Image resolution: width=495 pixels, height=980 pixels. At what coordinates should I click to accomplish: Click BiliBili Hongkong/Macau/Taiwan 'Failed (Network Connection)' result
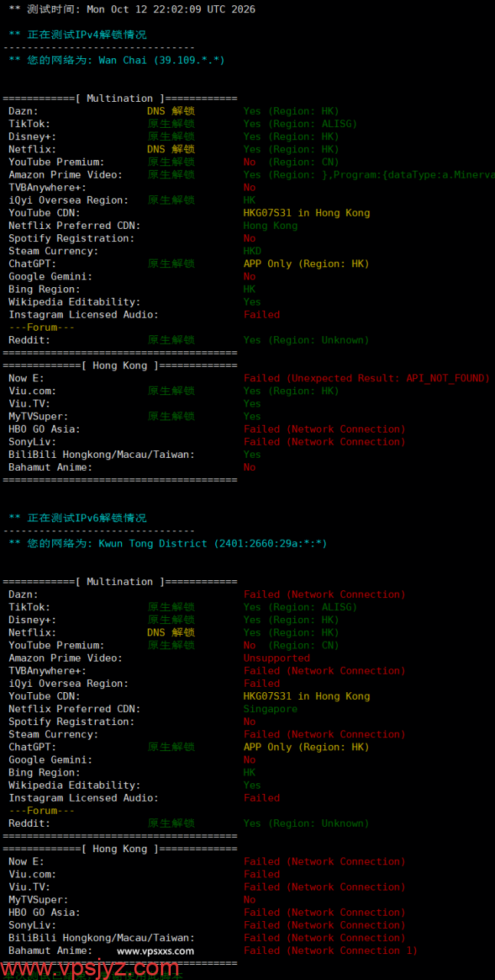(x=325, y=938)
